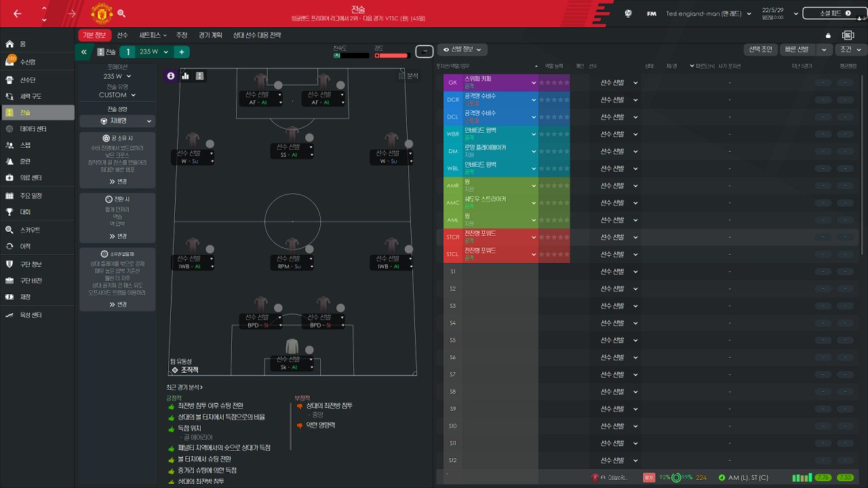Open 구단 비전 club vision in the sidebar
Image resolution: width=868 pixels, height=488 pixels.
37,281
